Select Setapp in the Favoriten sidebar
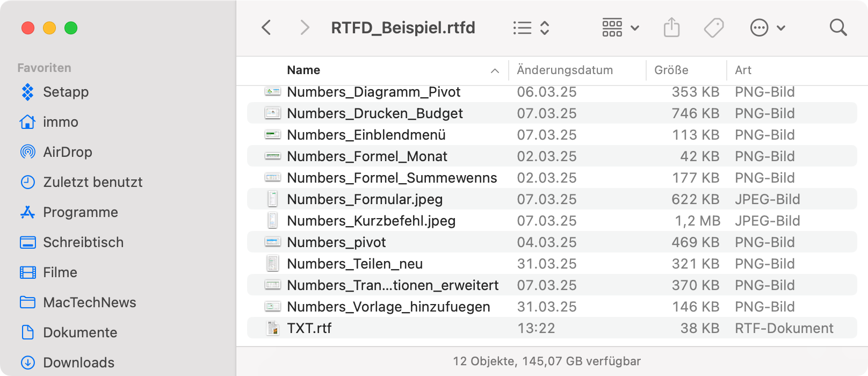 [66, 92]
